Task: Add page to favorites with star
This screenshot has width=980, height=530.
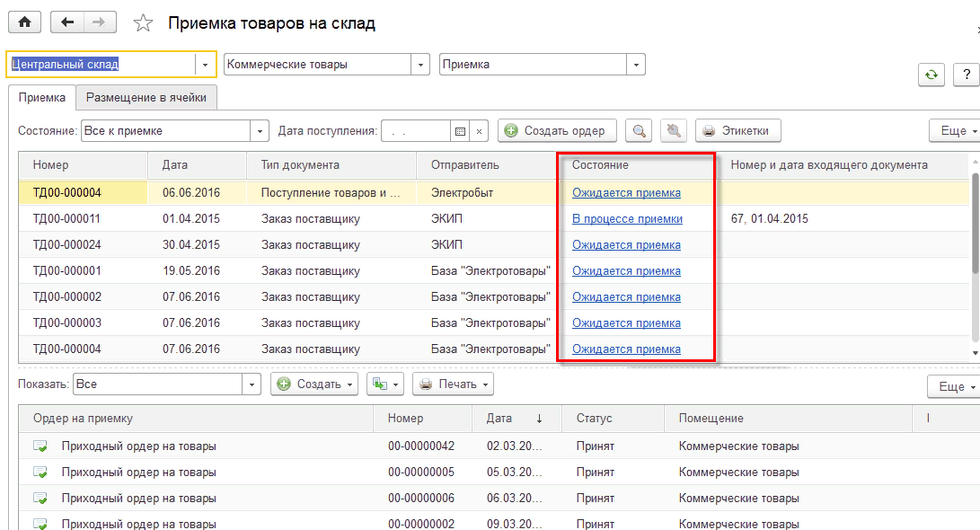Action: (x=143, y=23)
